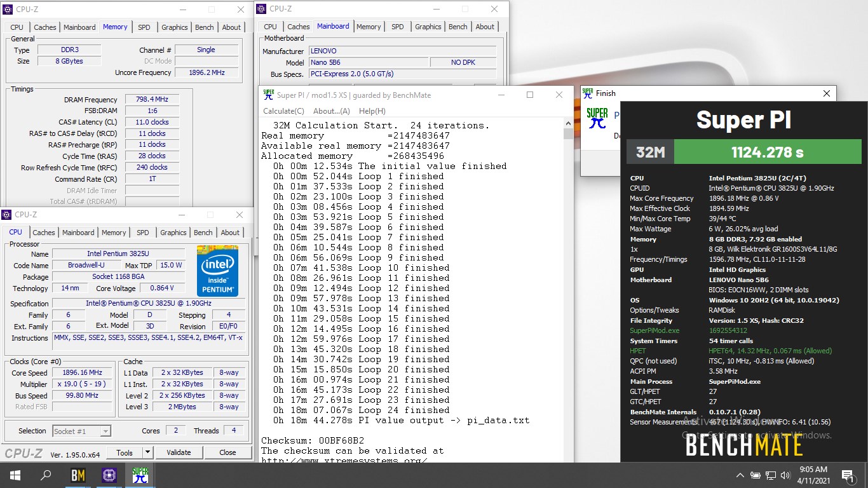Select CPU tab in Memory window
The height and width of the screenshot is (488, 868).
click(x=17, y=27)
